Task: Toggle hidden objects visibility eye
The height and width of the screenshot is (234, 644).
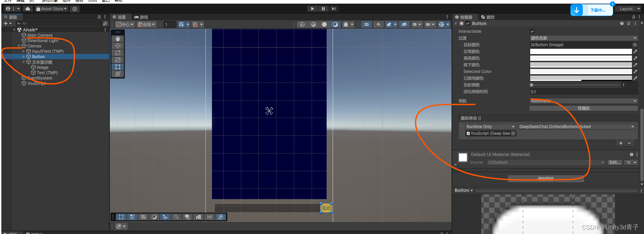Action: (404, 24)
